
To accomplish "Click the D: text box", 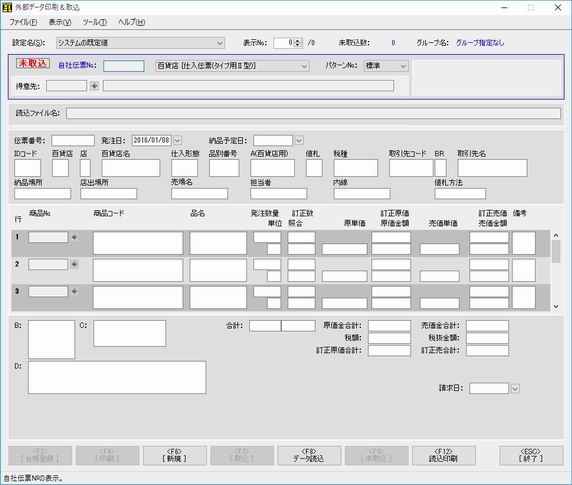I will click(x=117, y=377).
